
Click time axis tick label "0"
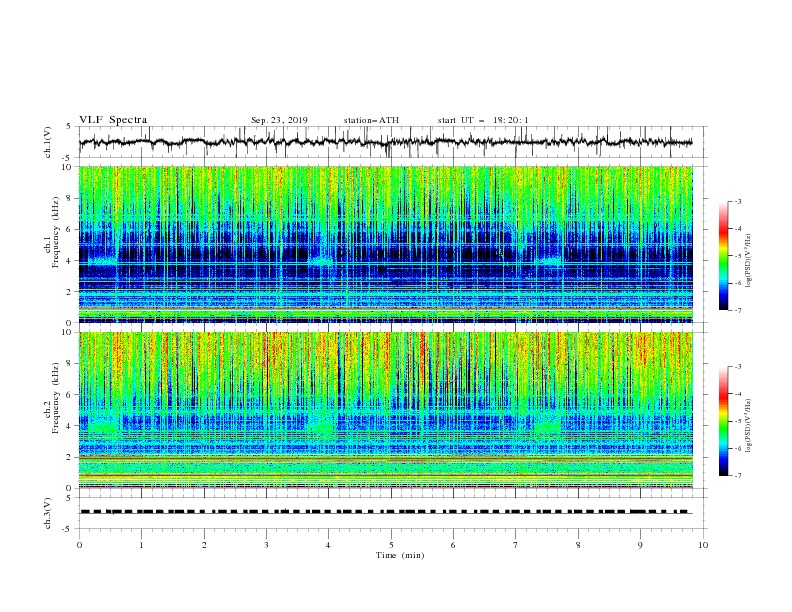pyautogui.click(x=79, y=545)
